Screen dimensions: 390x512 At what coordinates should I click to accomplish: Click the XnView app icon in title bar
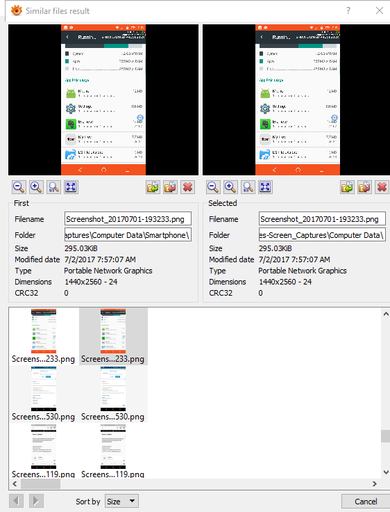16,10
